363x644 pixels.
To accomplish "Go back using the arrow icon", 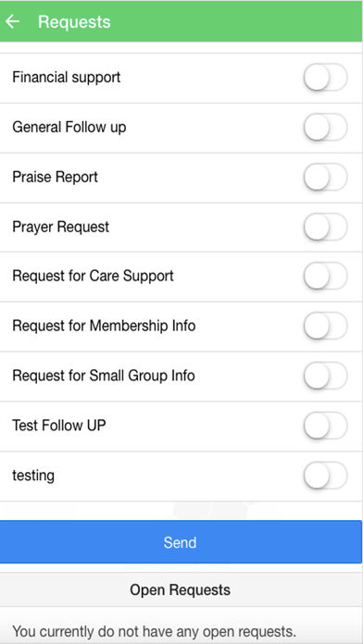I will (13, 21).
